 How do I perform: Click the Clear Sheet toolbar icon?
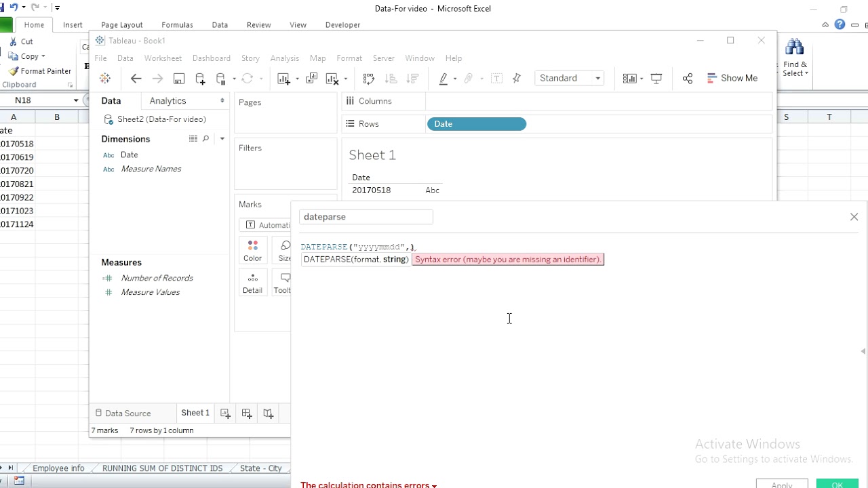coord(332,79)
